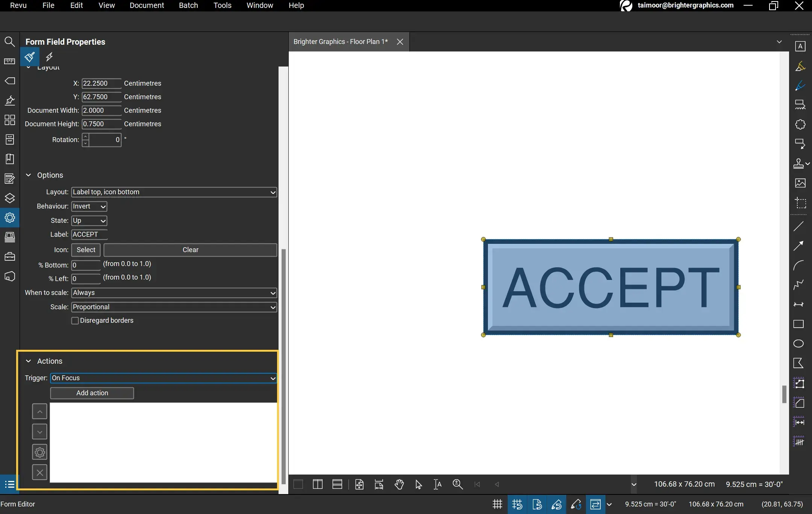Select the Image insert tool
Screen dimensions: 812x514
point(800,183)
